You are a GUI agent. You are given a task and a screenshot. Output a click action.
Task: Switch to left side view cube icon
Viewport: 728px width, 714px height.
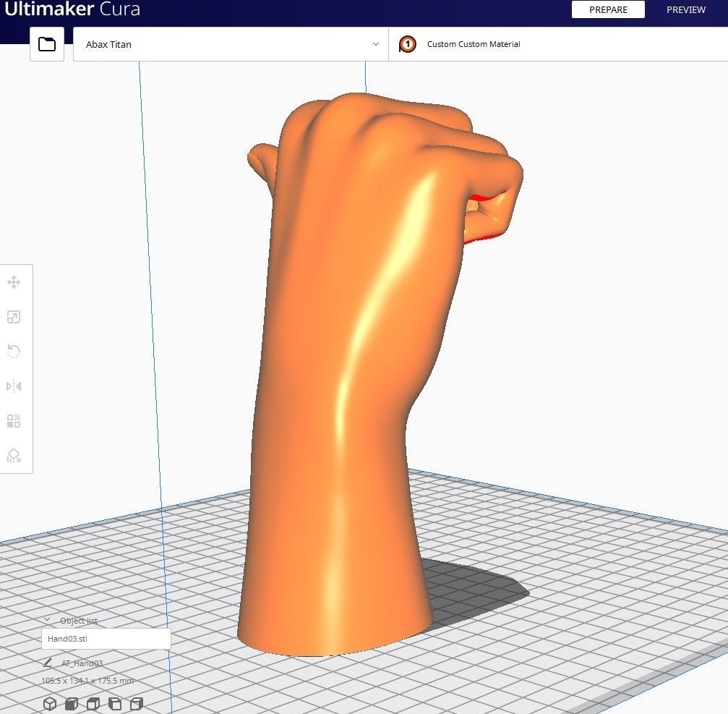pyautogui.click(x=115, y=703)
